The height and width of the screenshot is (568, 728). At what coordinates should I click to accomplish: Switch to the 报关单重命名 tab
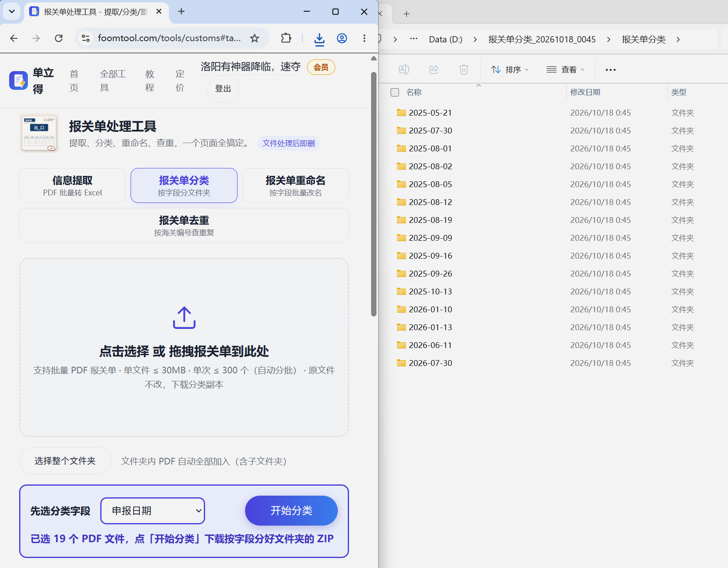pyautogui.click(x=295, y=185)
